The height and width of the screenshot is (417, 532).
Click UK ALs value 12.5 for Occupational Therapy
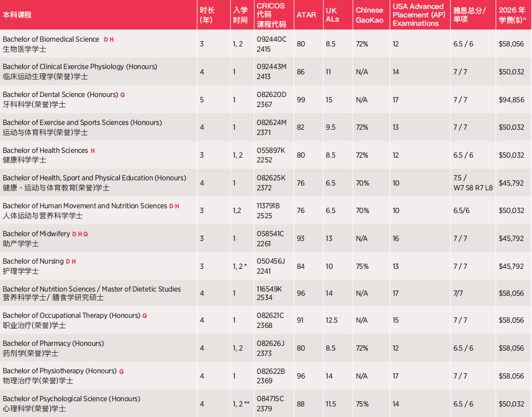332,321
